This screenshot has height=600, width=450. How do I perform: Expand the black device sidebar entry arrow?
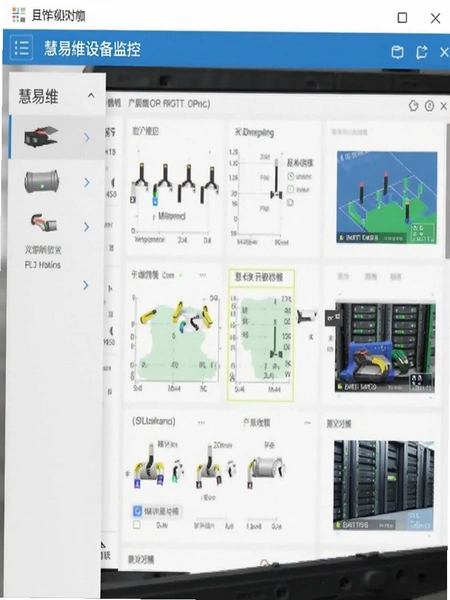coord(87,138)
